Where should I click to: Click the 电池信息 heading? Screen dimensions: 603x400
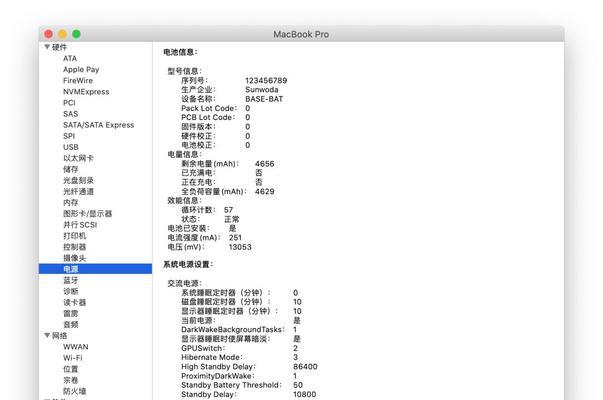[x=180, y=52]
